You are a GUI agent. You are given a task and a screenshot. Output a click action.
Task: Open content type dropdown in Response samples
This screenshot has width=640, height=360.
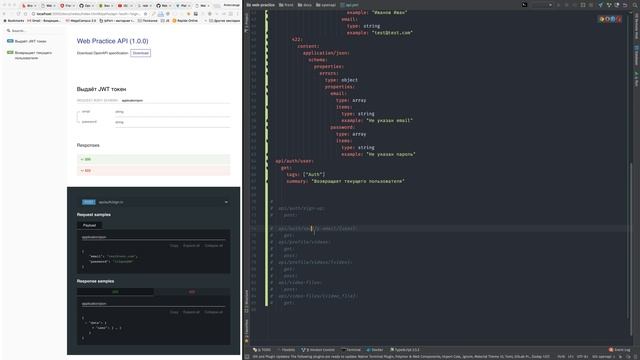coord(153,304)
